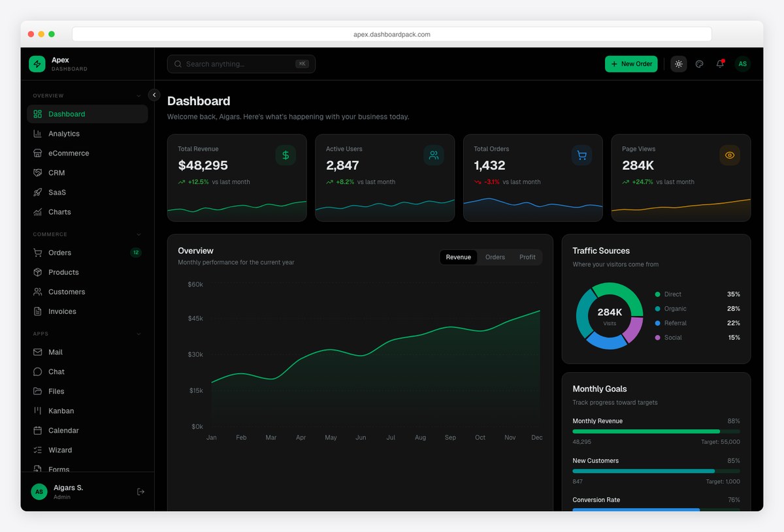The height and width of the screenshot is (532, 784).
Task: Click the eye icon on Page Views card
Action: tap(730, 155)
